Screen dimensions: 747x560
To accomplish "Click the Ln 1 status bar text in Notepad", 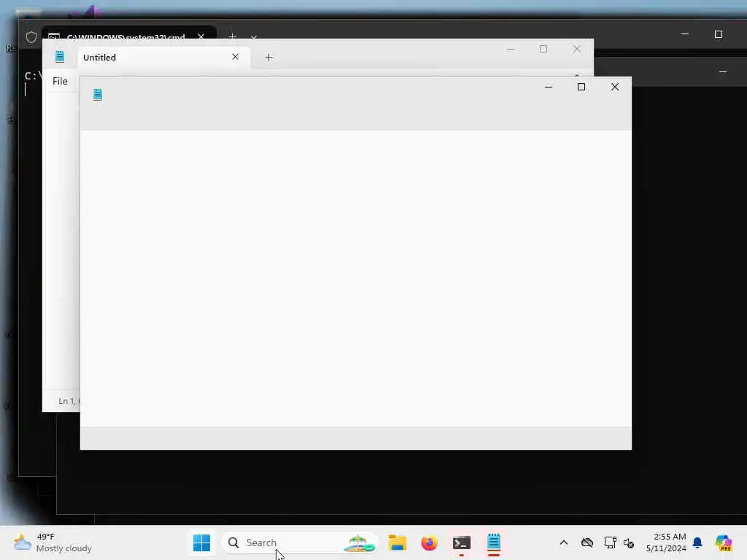I will (x=69, y=401).
